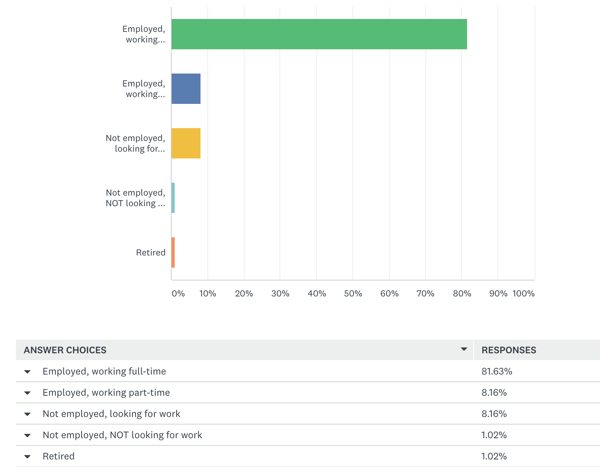
Task: Click Not employed, looking for work label
Action: [111, 414]
